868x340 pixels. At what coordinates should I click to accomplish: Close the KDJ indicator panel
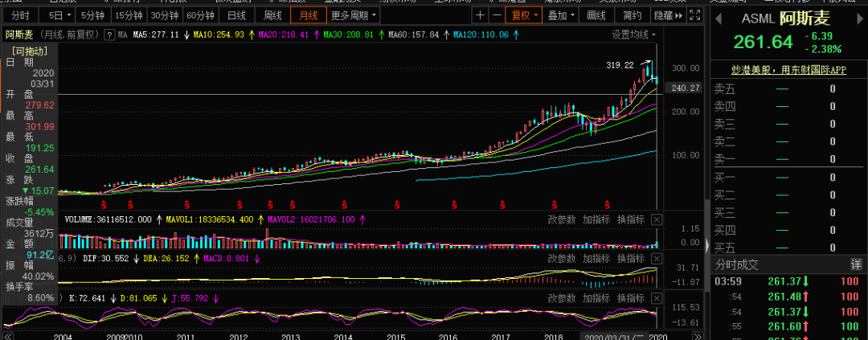[657, 297]
